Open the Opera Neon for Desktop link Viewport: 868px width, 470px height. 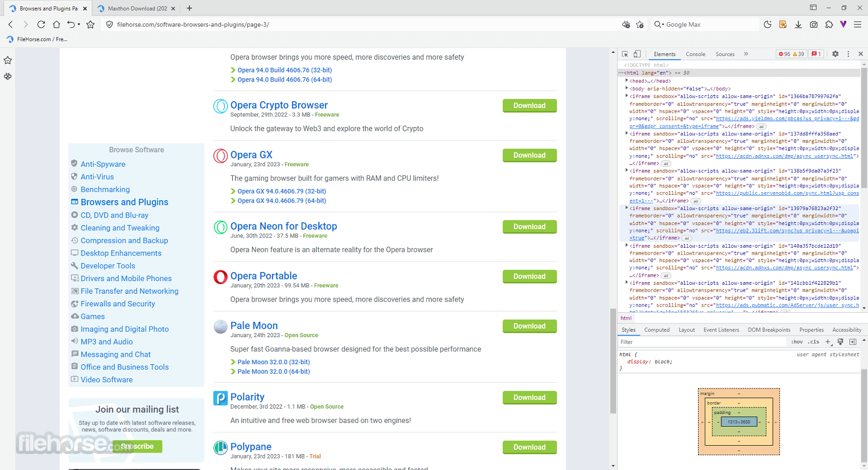[284, 226]
